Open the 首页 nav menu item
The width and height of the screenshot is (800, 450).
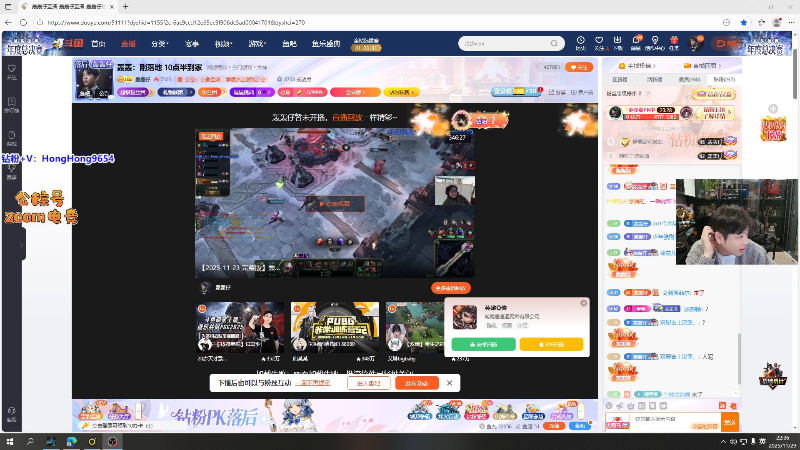click(x=98, y=44)
